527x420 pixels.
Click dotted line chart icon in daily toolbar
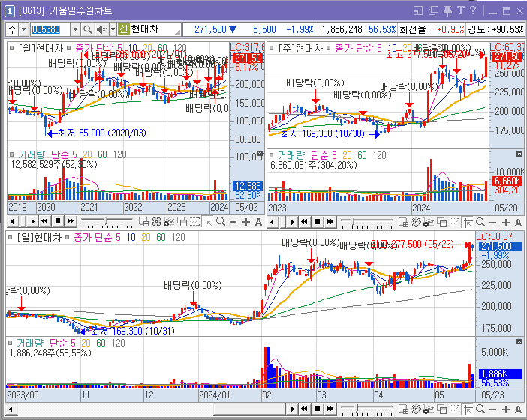454,409
